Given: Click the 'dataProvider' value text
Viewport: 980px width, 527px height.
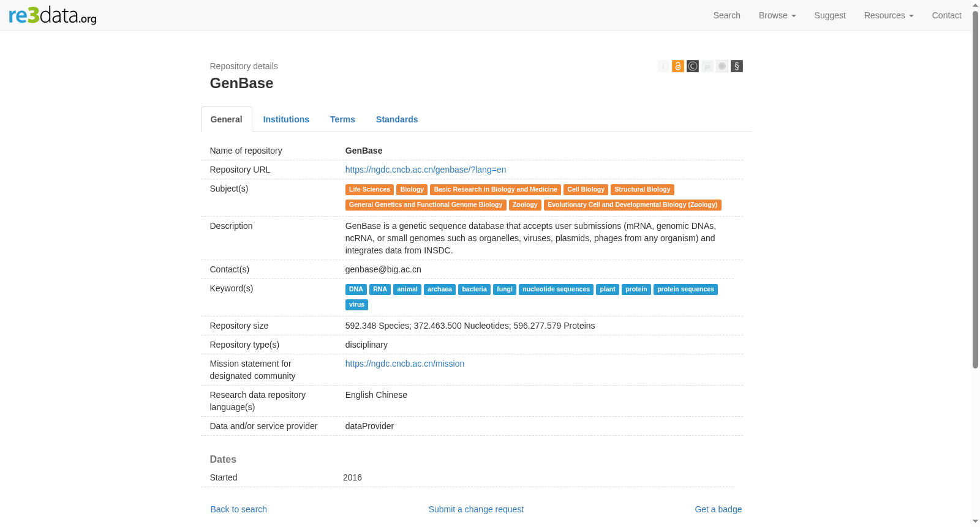Looking at the screenshot, I should coord(369,426).
